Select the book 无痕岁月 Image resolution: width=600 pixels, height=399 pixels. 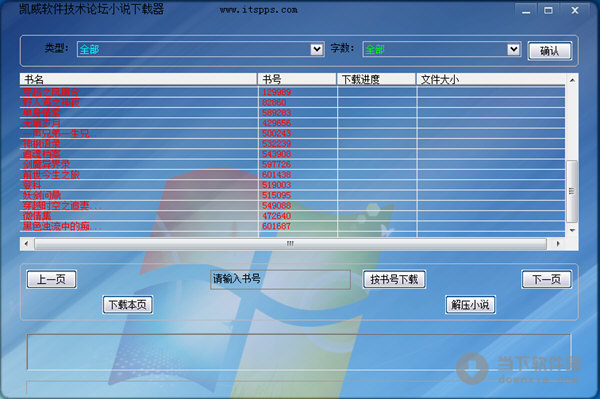(41, 123)
